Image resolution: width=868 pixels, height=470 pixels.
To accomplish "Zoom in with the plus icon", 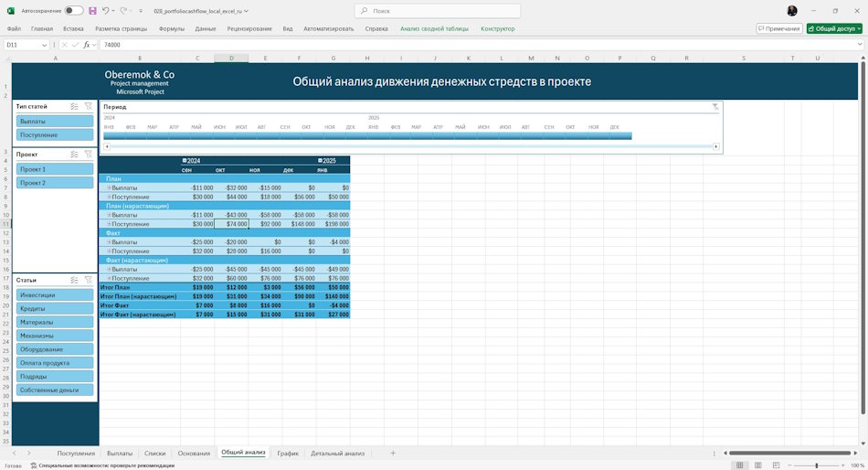I will click(843, 465).
